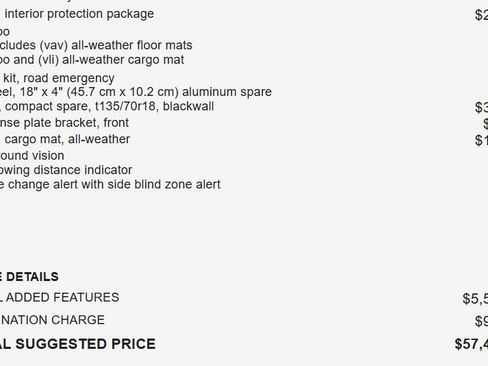Viewport: 488px width, 366px height.
Task: Click the price beside the compact spare line
Action: click(x=481, y=107)
